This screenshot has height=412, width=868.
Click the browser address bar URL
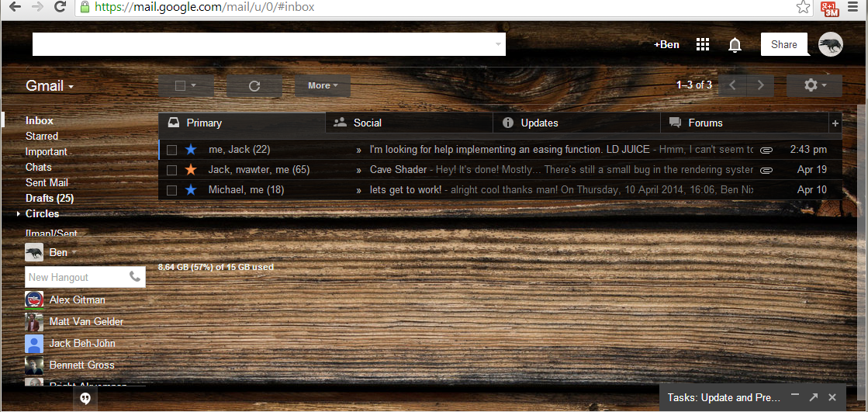coord(205,7)
